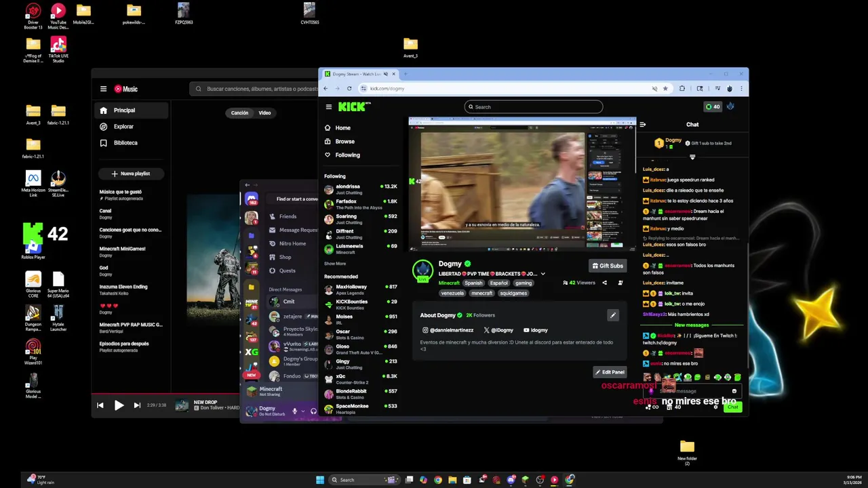
Task: Open Following in Kick sidebar
Action: 342,155
